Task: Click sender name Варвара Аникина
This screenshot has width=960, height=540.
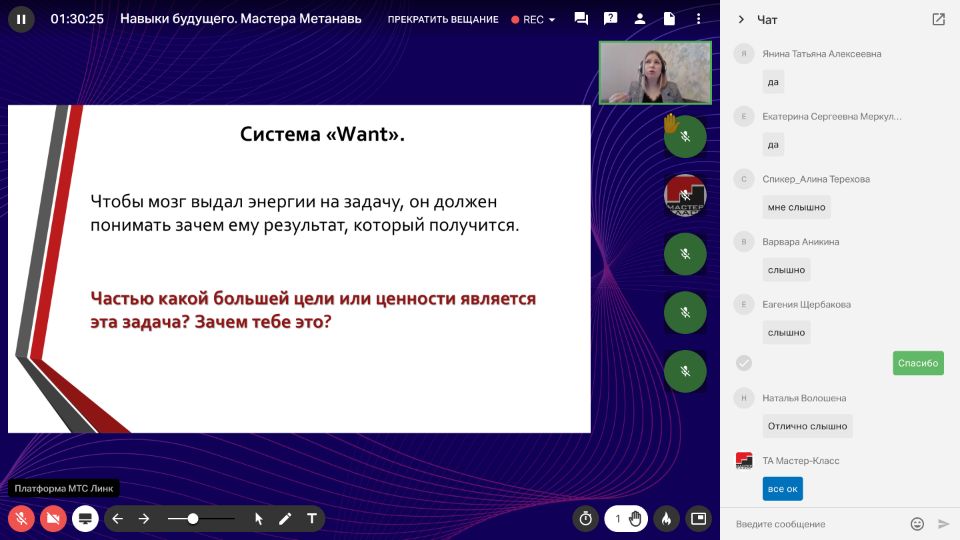Action: click(800, 242)
